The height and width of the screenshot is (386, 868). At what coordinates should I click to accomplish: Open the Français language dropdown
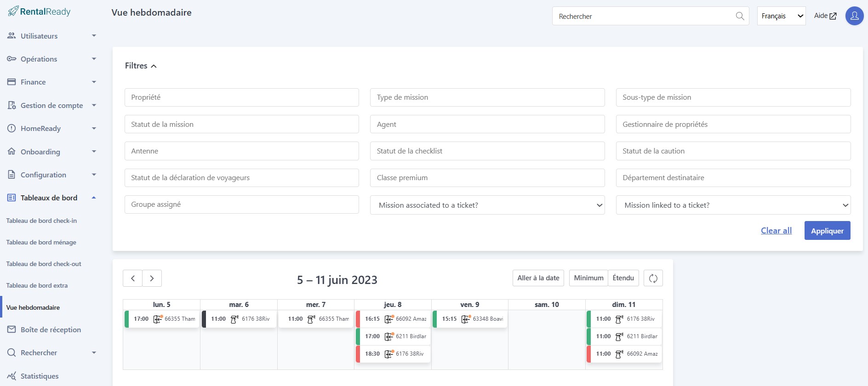(x=781, y=16)
